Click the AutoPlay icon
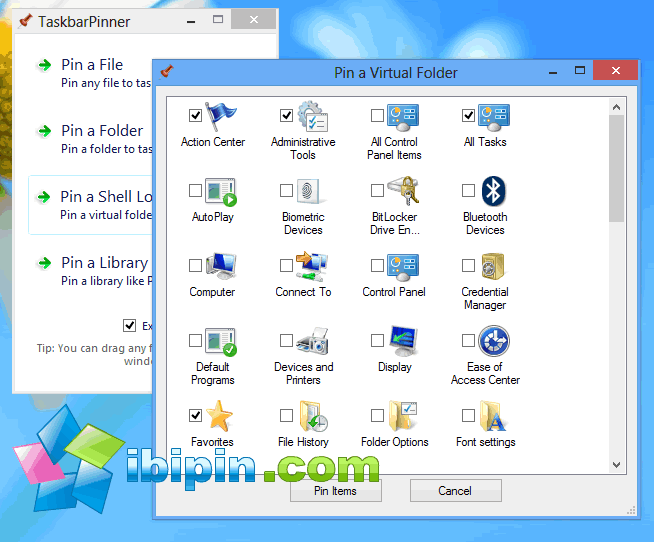Image resolution: width=654 pixels, height=542 pixels. [x=221, y=192]
